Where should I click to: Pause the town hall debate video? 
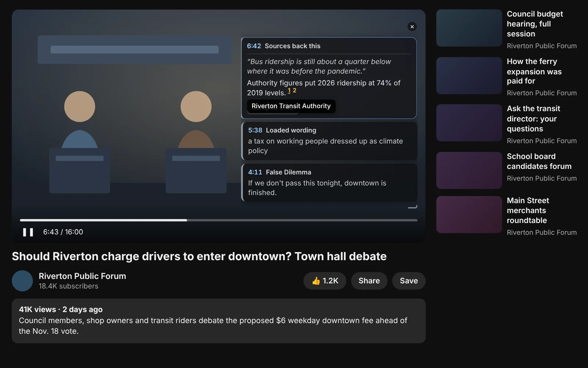[28, 232]
